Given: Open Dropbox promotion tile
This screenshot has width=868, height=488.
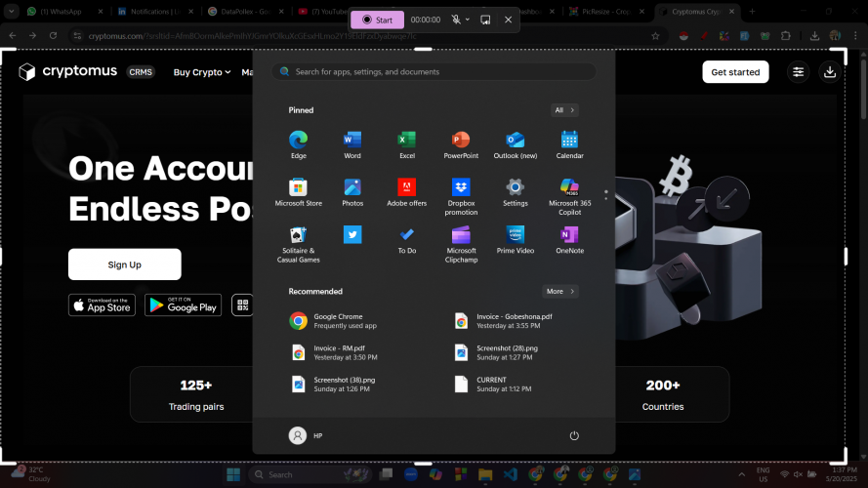Looking at the screenshot, I should (x=461, y=197).
